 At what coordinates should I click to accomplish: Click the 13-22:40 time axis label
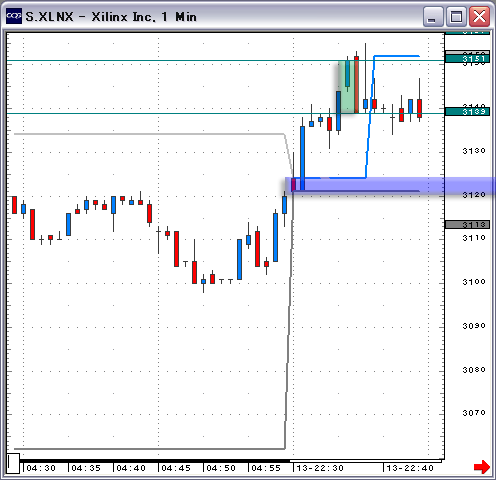tap(410, 468)
